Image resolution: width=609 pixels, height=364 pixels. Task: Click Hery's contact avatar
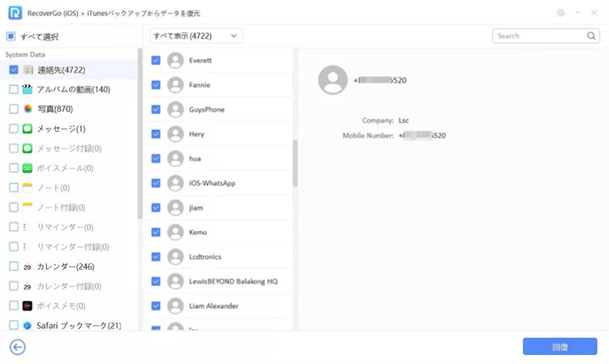click(x=175, y=134)
